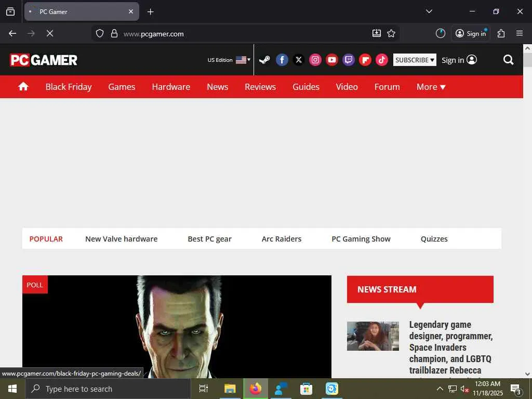Click the muted volume tray icon

[464, 389]
